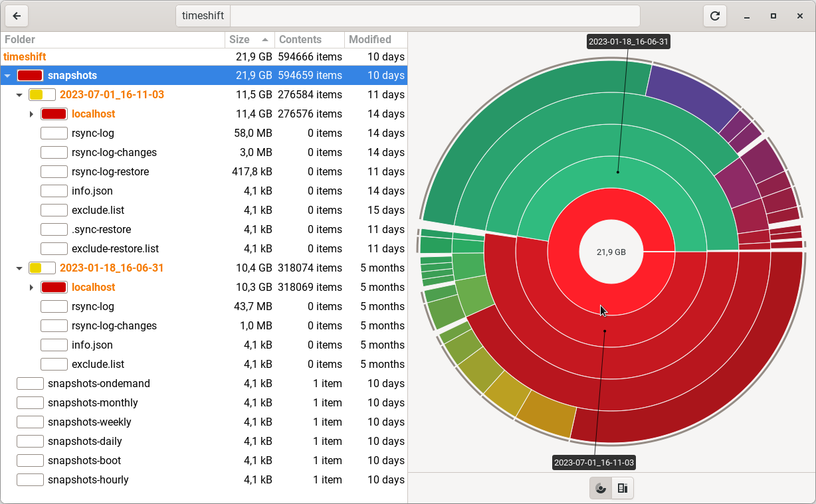This screenshot has height=504, width=816.
Task: Collapse the 2023-01-18_16-06-31 folder
Action: tap(19, 268)
